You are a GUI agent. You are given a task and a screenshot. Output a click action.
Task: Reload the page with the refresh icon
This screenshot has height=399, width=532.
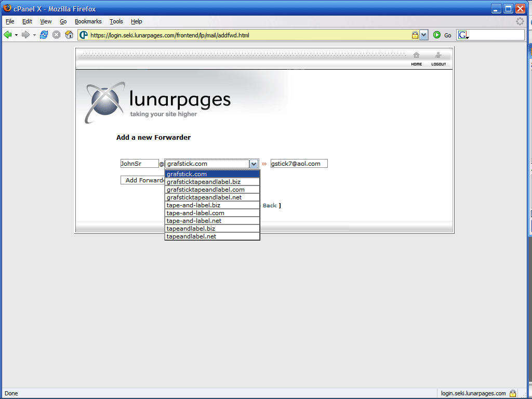[44, 35]
